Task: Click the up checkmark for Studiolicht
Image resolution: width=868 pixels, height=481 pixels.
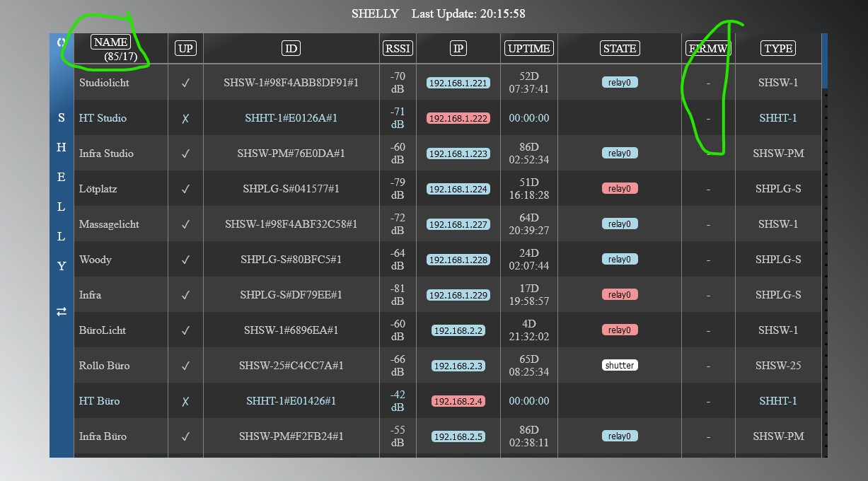Action: tap(185, 83)
